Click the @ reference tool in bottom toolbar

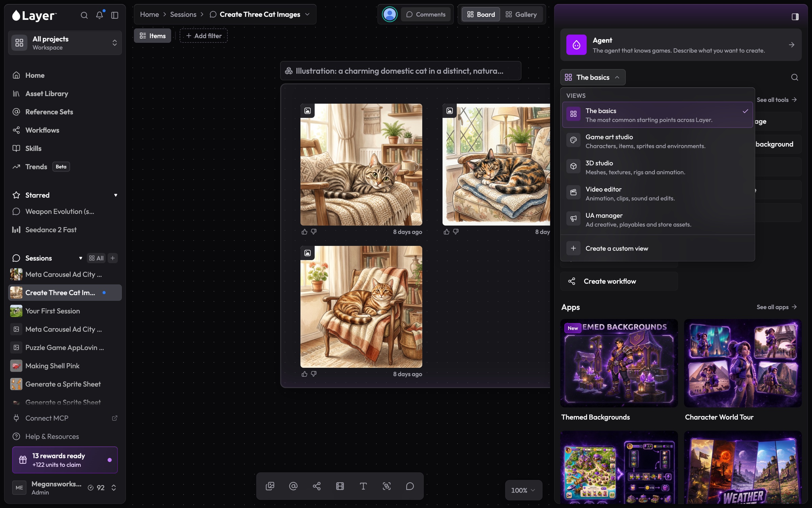(x=293, y=486)
